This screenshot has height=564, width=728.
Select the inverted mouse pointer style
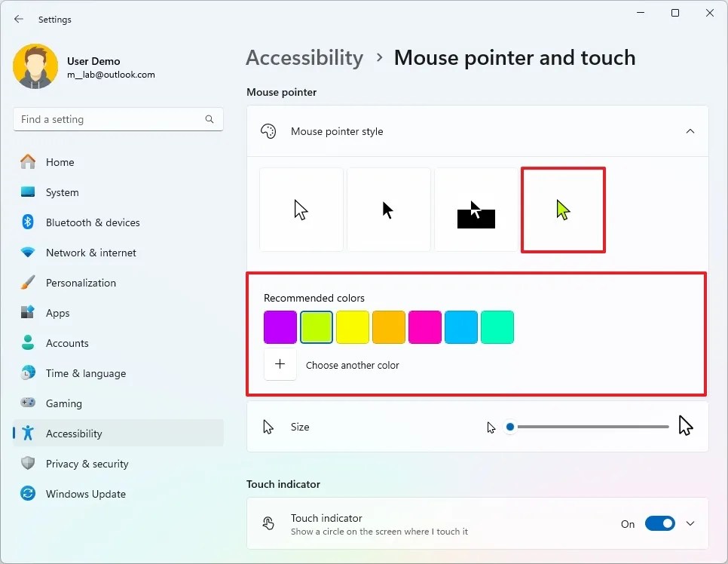point(476,210)
